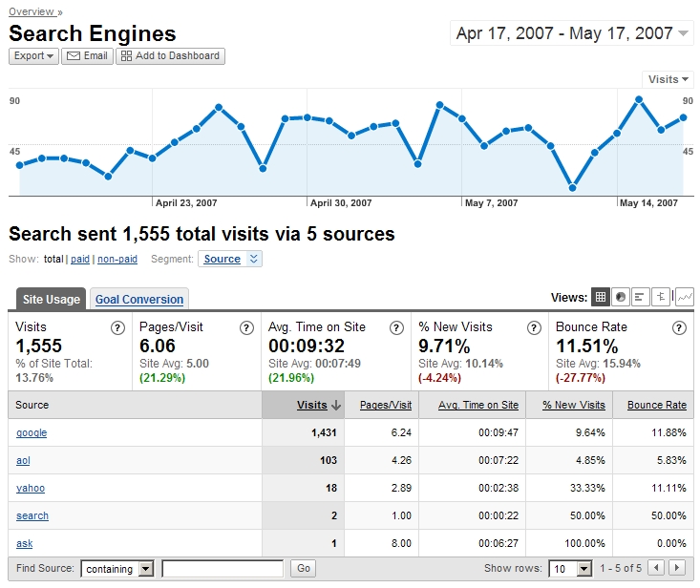Open the date range dropdown

(x=571, y=34)
